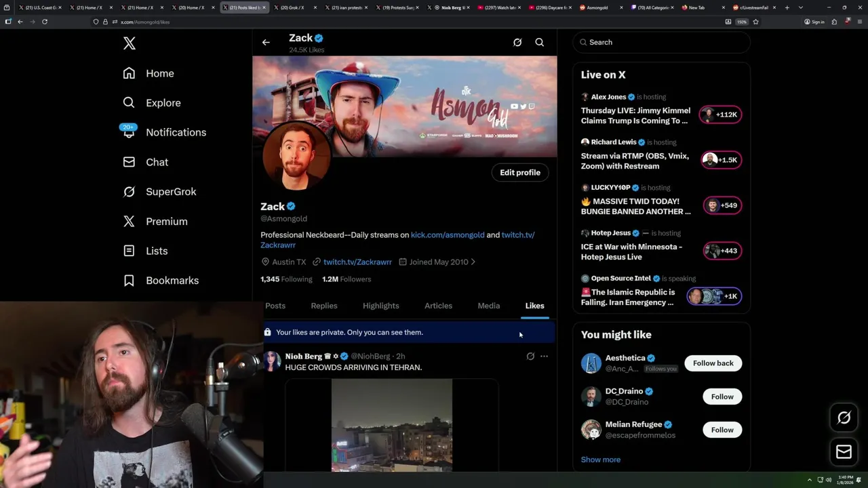Screen dimensions: 868x488
Task: Open the 1,345 Following list
Action: point(286,279)
